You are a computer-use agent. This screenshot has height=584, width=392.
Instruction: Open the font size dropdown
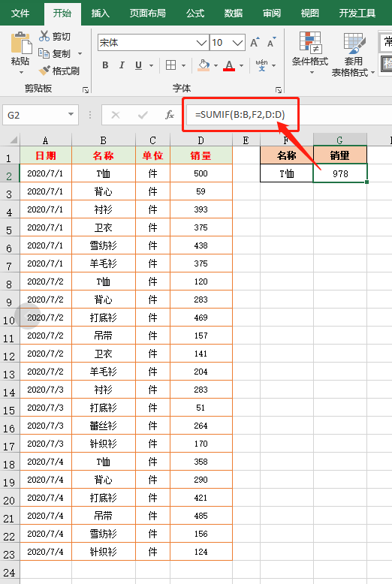[x=238, y=43]
